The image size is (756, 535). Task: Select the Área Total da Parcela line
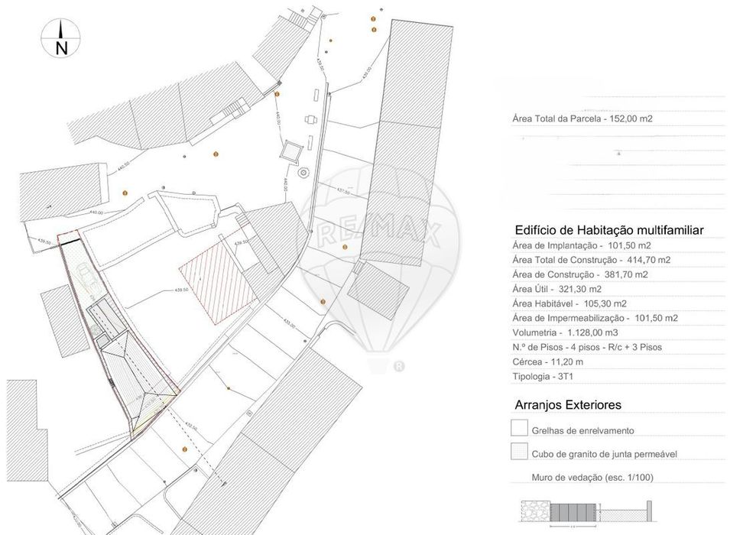[582, 118]
